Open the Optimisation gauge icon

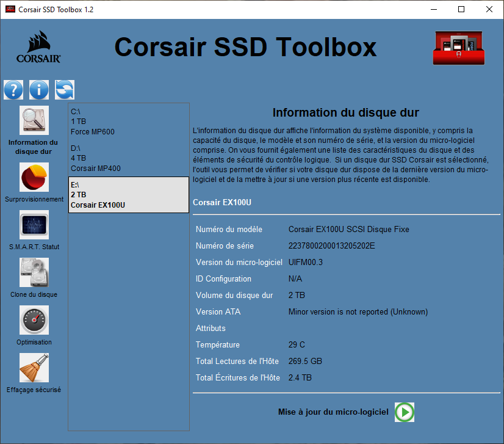tap(34, 320)
